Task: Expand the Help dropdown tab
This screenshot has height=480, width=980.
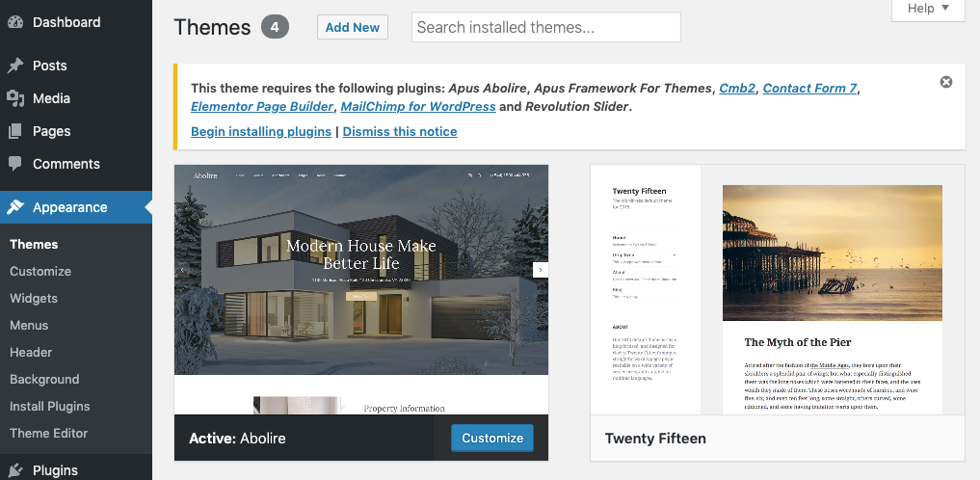Action: point(928,9)
